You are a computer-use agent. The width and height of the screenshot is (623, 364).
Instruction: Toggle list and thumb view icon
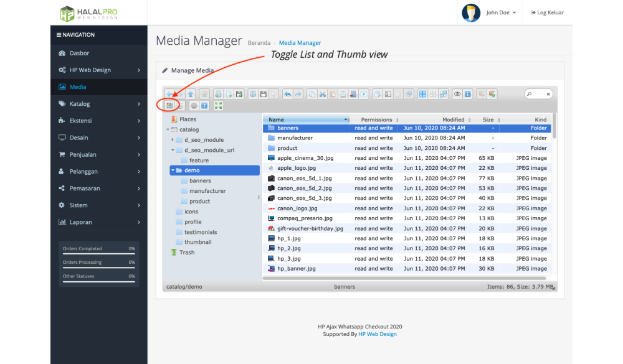(x=169, y=106)
